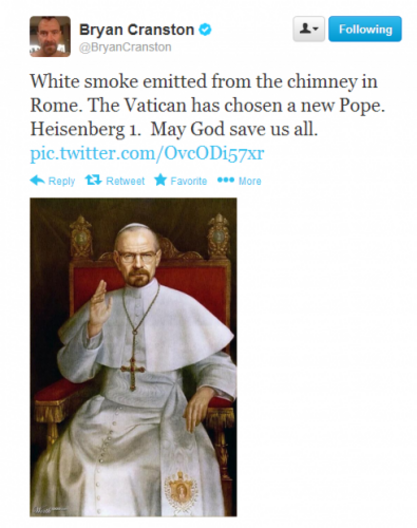Select the Retweet text label

click(x=125, y=181)
